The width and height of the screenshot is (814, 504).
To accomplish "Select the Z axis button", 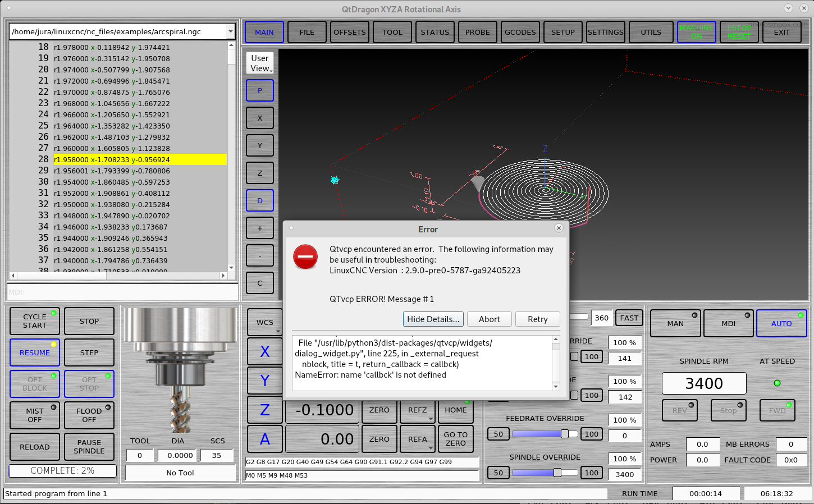I will 265,410.
